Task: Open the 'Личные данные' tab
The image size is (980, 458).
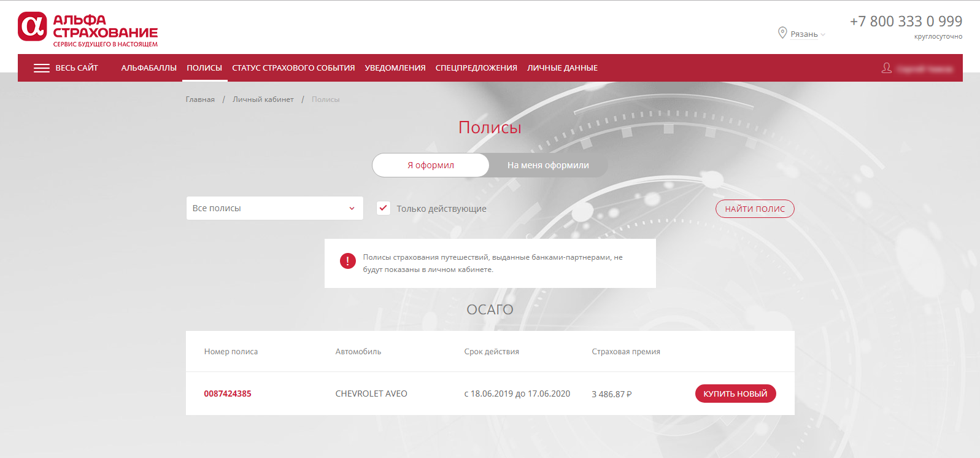Action: click(562, 68)
